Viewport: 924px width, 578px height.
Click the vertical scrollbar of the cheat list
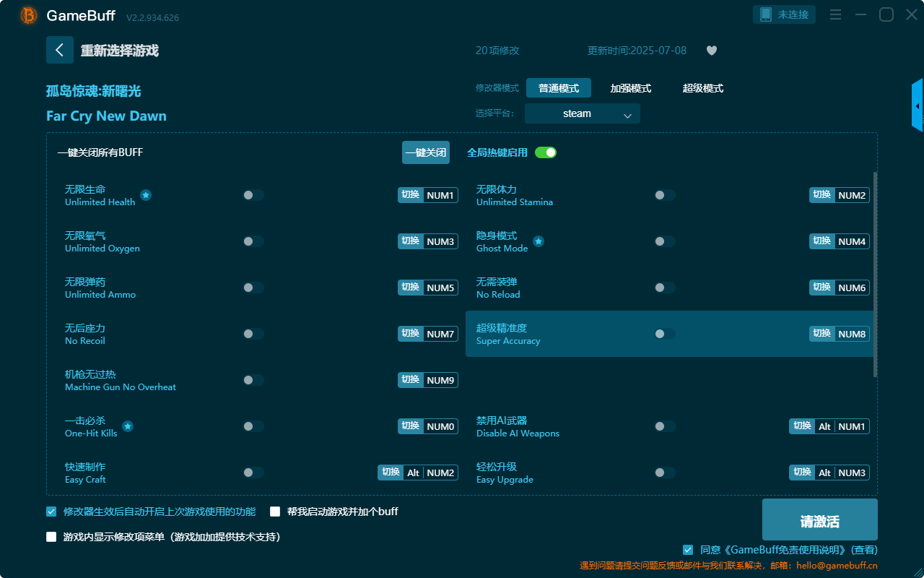875,275
